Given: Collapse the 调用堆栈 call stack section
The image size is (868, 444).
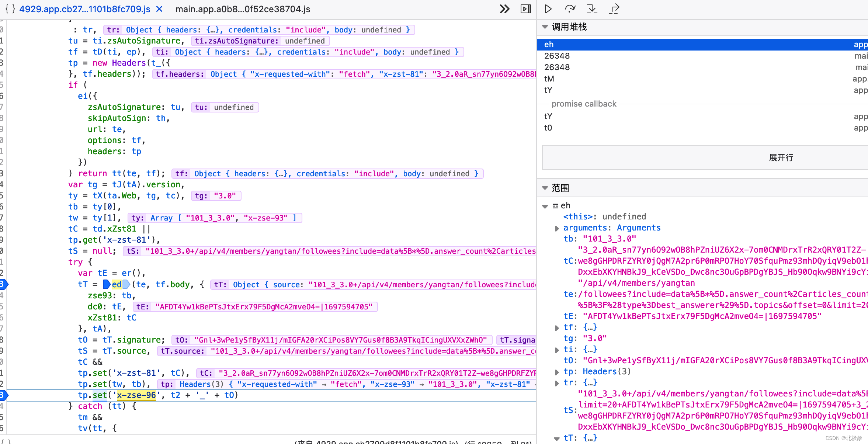Looking at the screenshot, I should (x=545, y=27).
